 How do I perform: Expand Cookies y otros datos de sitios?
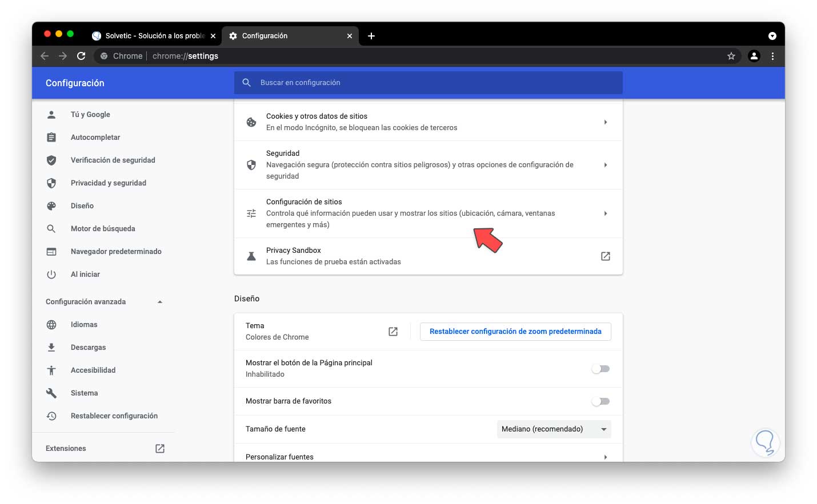pyautogui.click(x=605, y=122)
